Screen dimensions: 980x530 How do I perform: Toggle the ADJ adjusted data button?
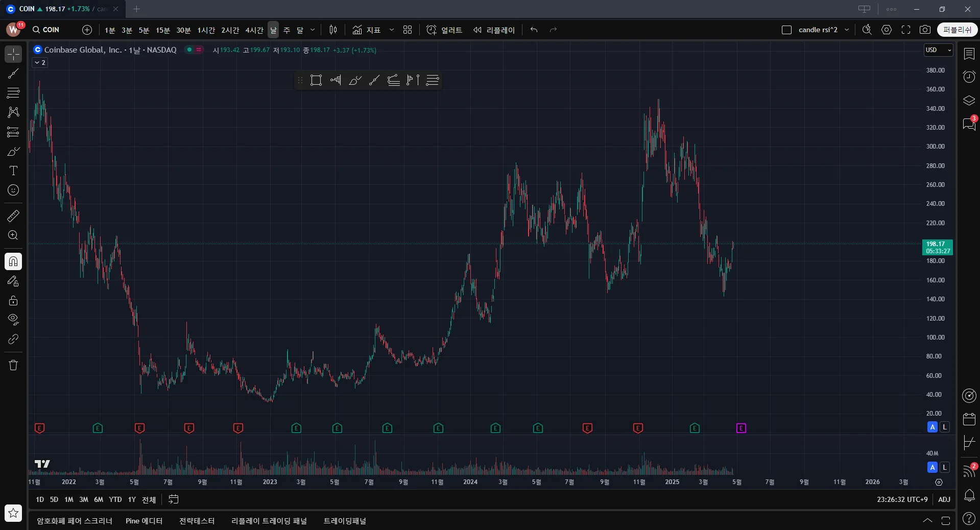(x=944, y=499)
